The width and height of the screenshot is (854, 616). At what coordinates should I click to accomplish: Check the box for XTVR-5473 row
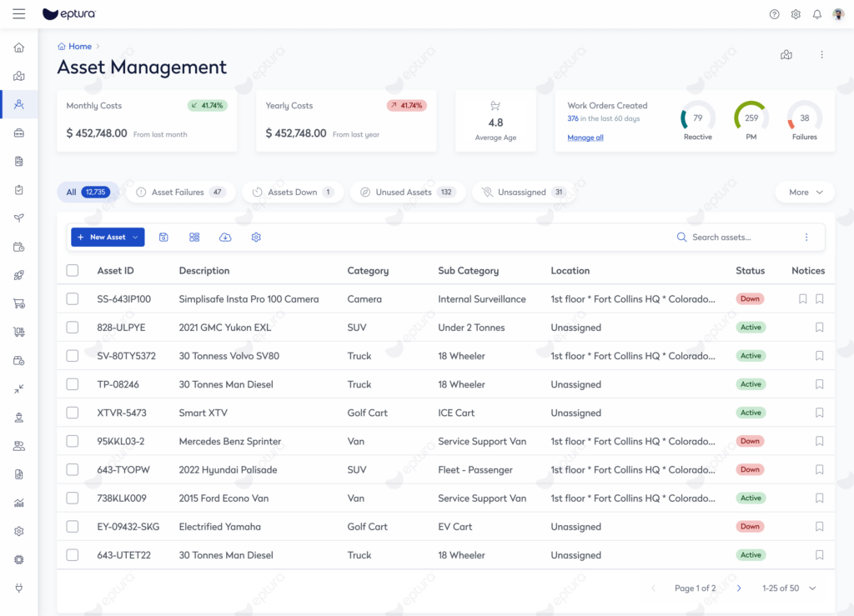[x=73, y=413]
